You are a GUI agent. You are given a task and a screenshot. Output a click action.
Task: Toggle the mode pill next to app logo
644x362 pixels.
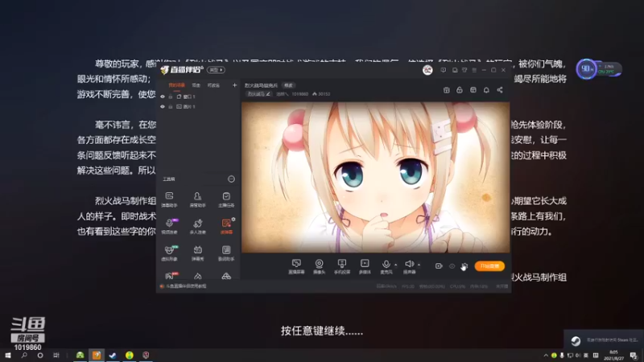pyautogui.click(x=216, y=70)
